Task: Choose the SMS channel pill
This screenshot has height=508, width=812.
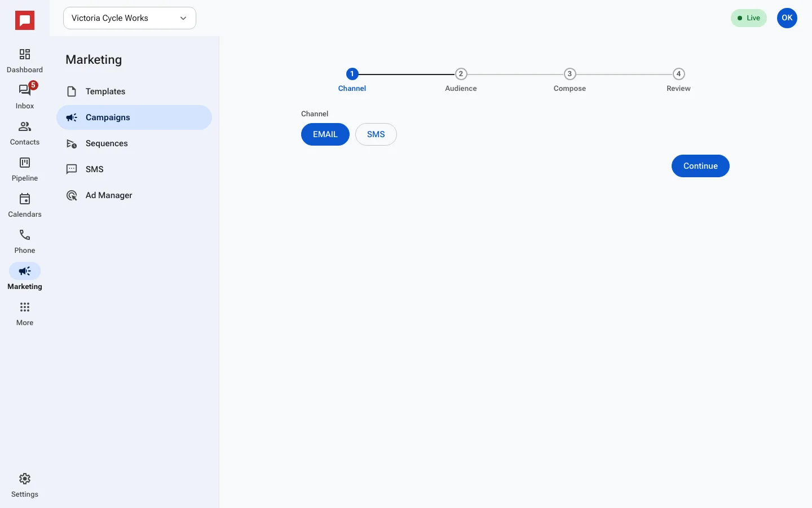Action: tap(376, 134)
